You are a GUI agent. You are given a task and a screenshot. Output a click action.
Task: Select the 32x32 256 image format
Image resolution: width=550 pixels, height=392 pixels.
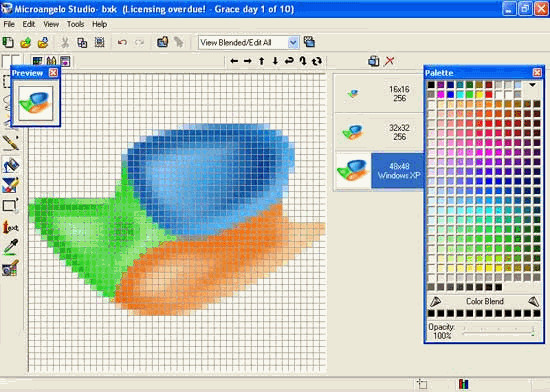pos(378,132)
